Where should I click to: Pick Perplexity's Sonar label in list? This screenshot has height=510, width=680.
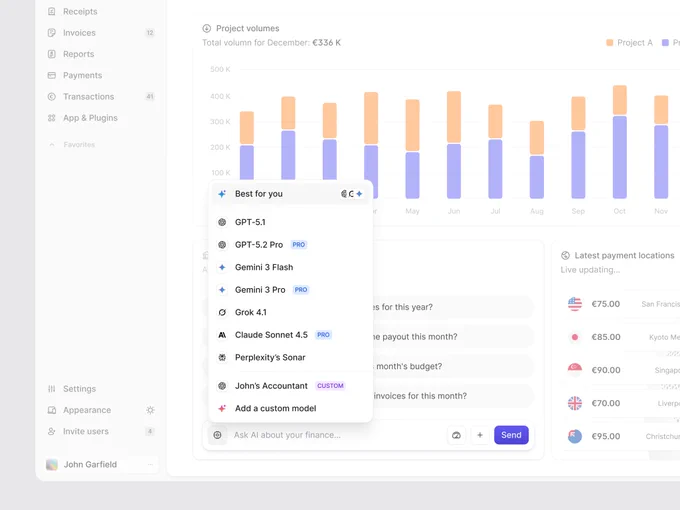(270, 357)
